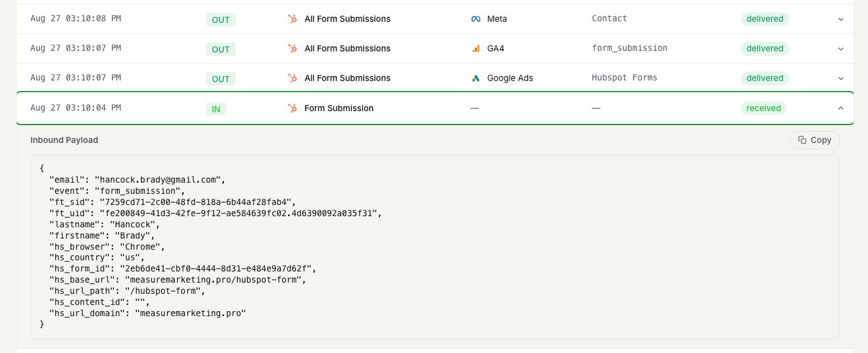The width and height of the screenshot is (868, 353).
Task: Click the Google Ads destination label
Action: click(510, 78)
